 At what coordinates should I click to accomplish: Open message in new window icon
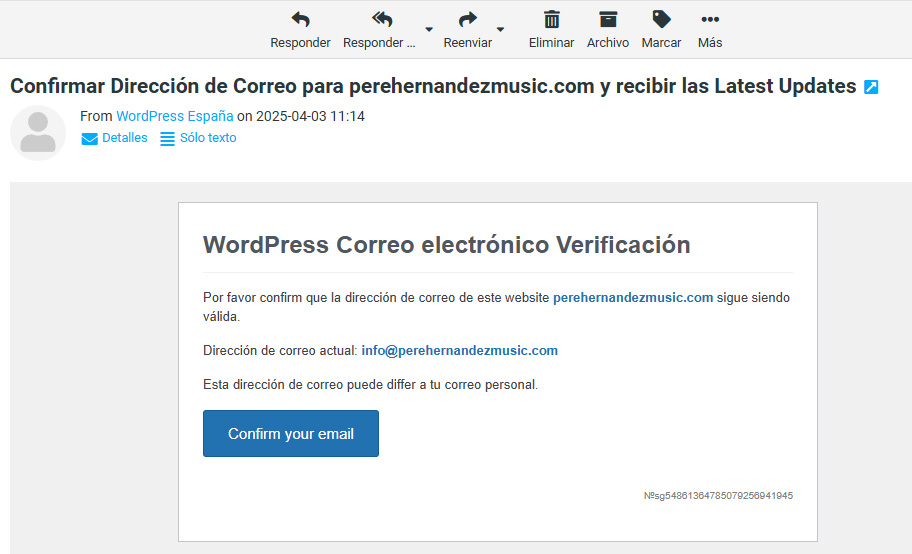871,87
